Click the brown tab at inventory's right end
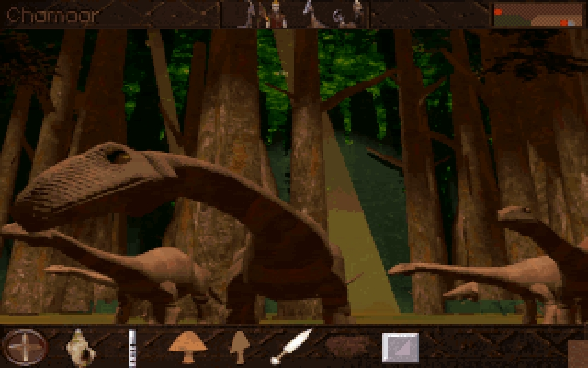The width and height of the screenshot is (588, 368). (578, 354)
